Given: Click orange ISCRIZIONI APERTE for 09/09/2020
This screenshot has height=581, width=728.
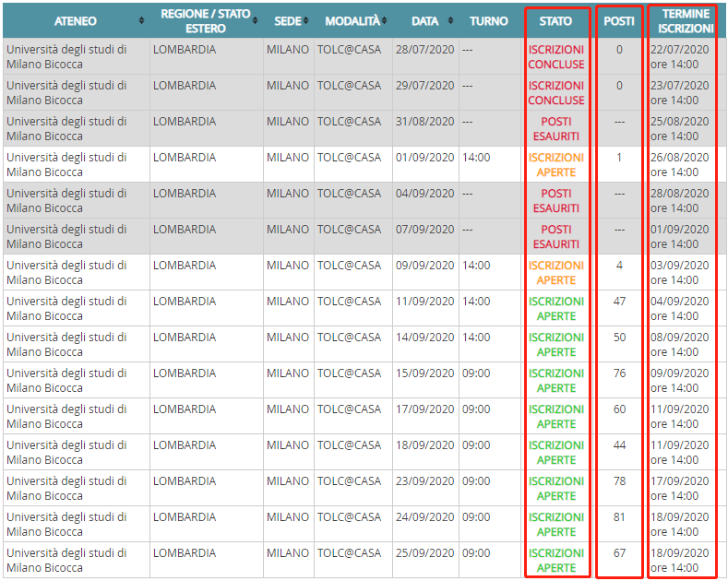Looking at the screenshot, I should (x=556, y=273).
